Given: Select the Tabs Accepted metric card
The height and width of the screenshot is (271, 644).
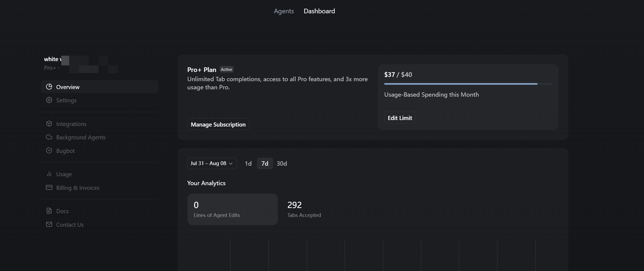Looking at the screenshot, I should click(x=304, y=209).
